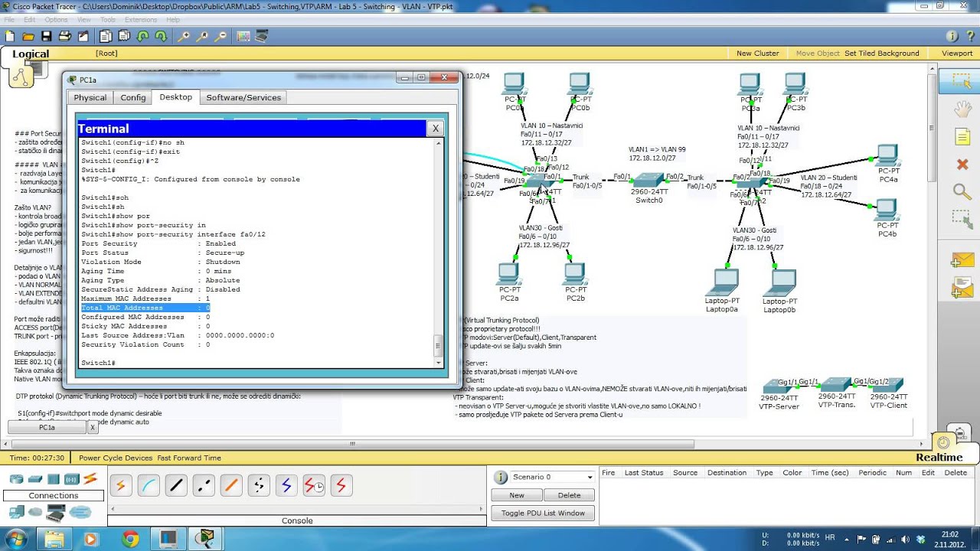Select the Wireless Devices category
This screenshot has width=980, height=551.
click(71, 479)
